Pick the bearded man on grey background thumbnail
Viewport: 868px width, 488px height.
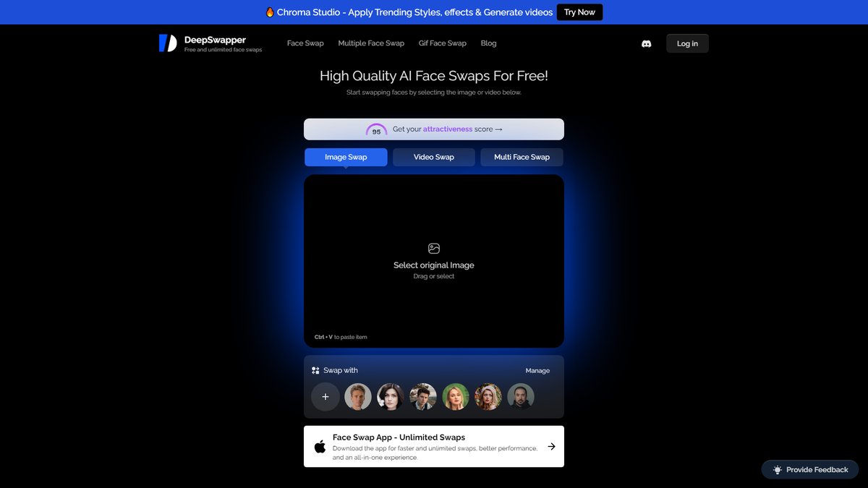(521, 397)
